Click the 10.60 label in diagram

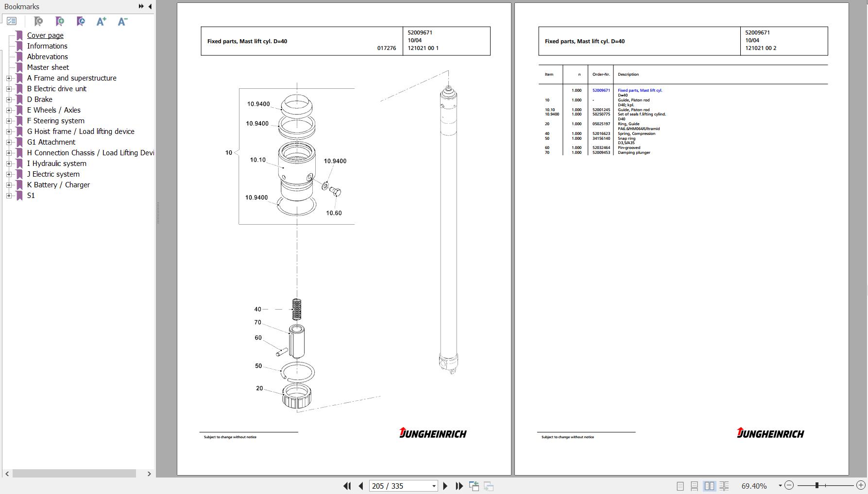334,213
